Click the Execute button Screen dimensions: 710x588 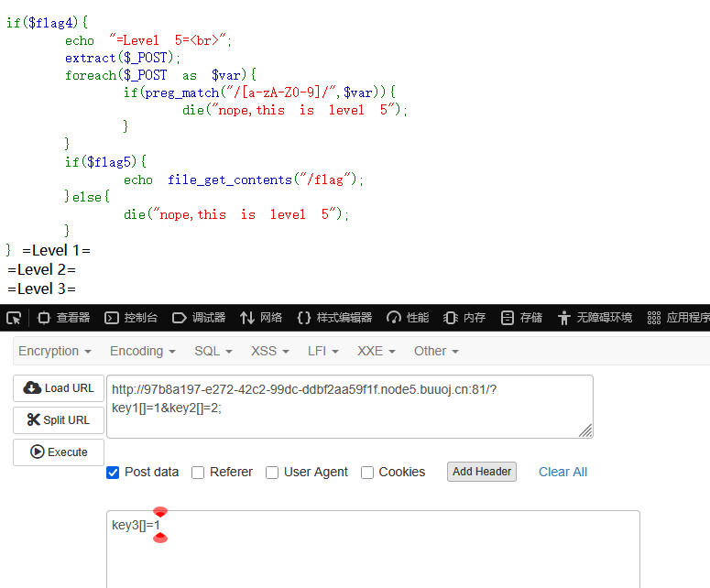coord(59,452)
